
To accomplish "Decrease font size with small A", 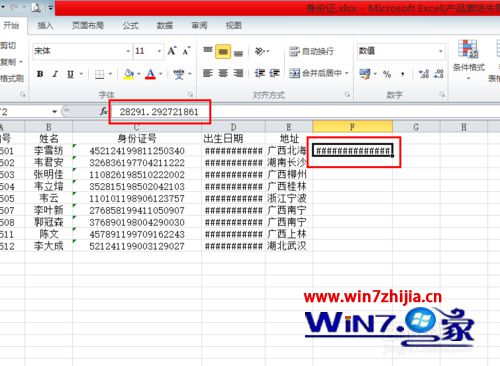I will tap(186, 51).
